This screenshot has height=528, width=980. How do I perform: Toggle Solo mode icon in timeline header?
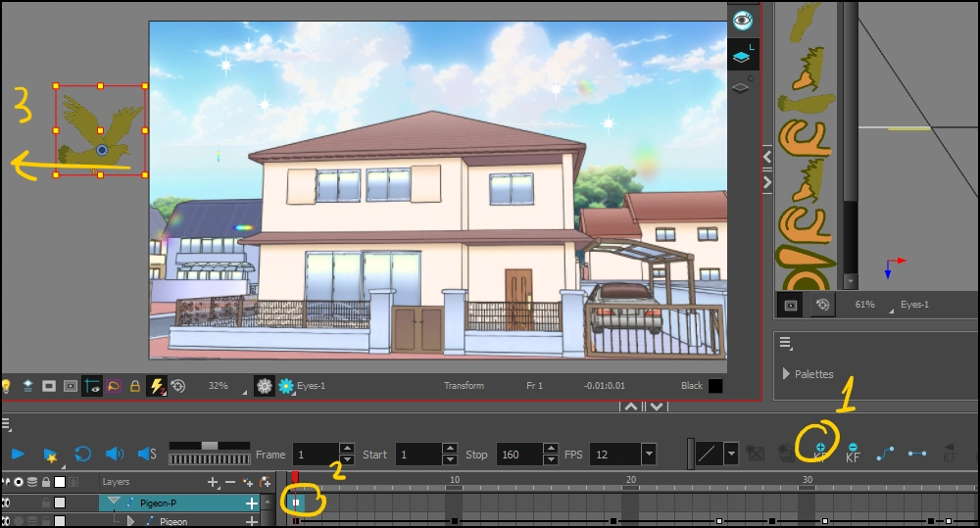click(19, 482)
